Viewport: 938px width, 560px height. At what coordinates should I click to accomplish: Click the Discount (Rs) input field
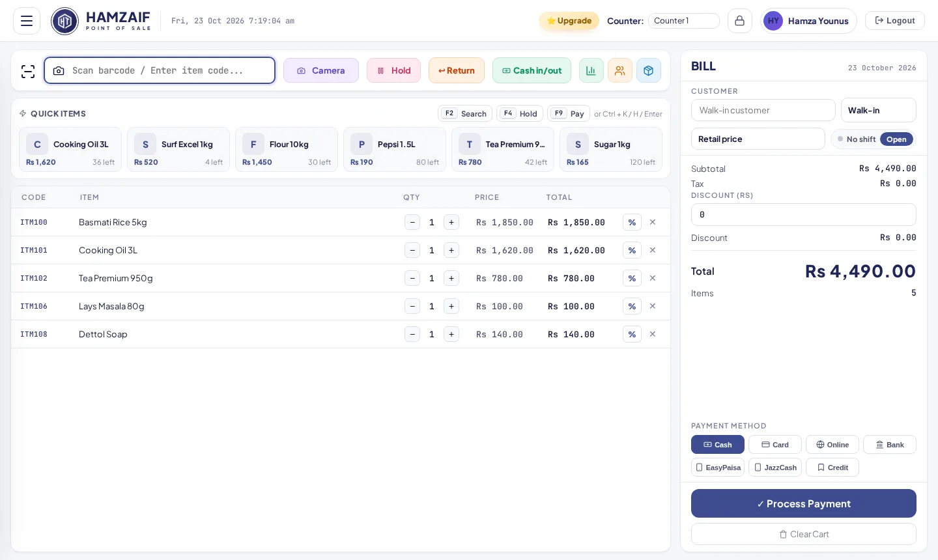804,214
